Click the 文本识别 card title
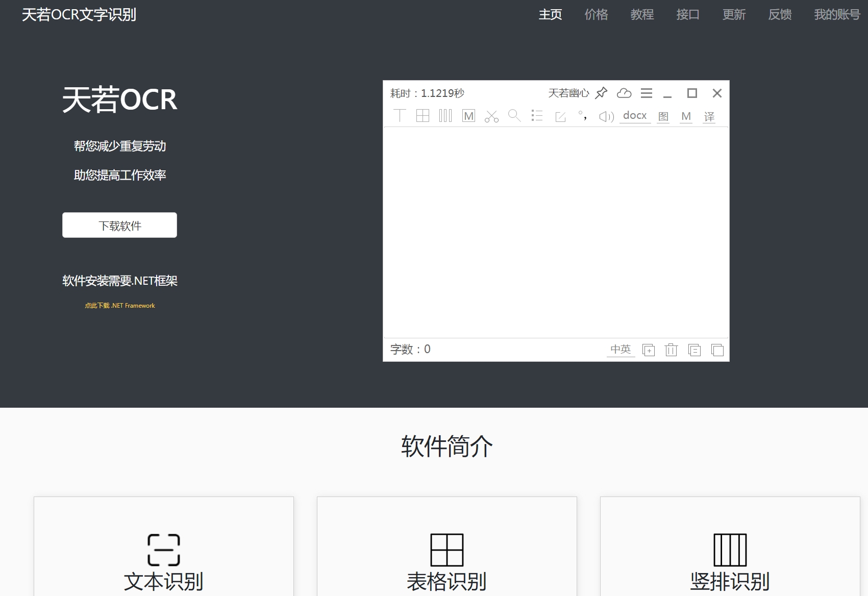 tap(164, 582)
